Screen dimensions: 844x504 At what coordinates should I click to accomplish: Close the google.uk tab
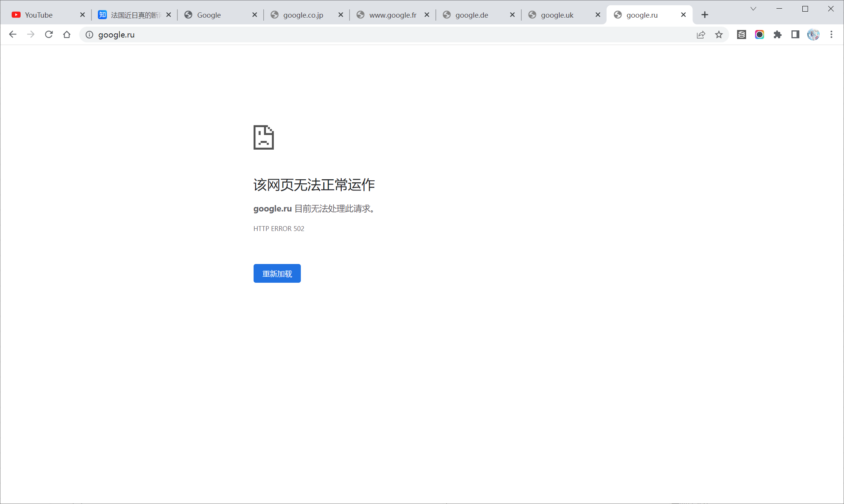(x=598, y=15)
